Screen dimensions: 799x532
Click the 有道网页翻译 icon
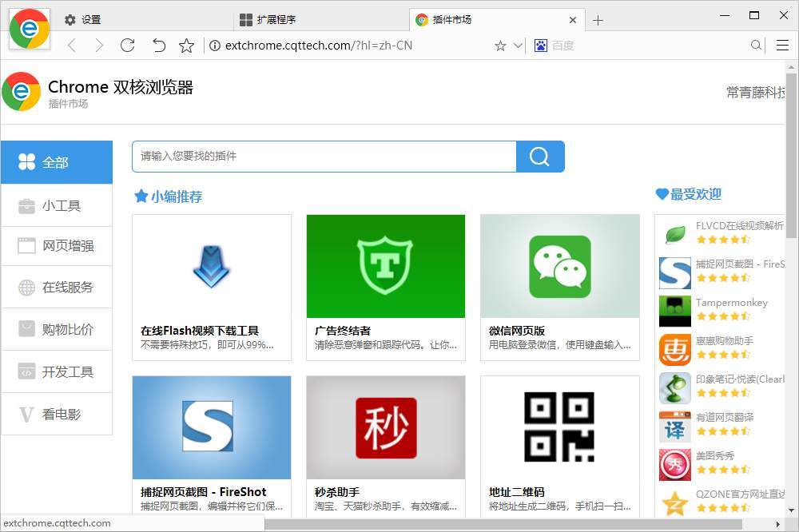(674, 427)
